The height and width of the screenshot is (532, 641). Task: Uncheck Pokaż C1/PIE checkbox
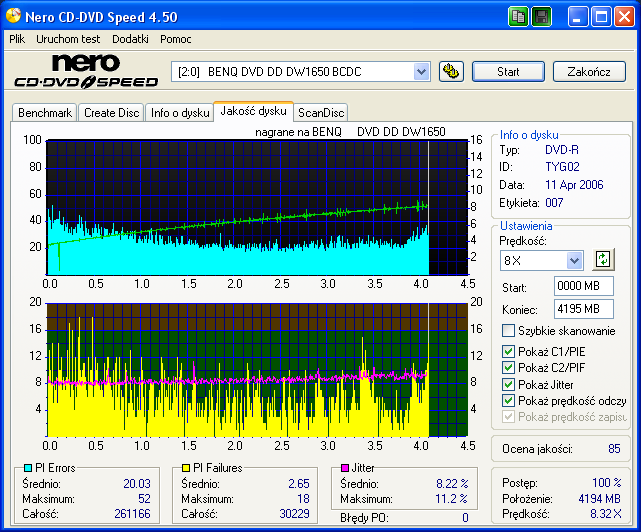[x=508, y=352]
